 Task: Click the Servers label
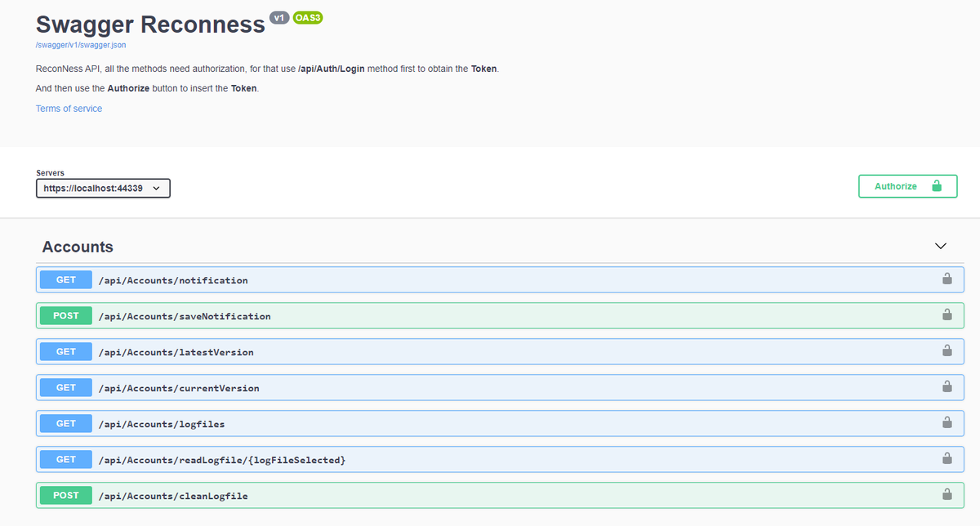51,173
